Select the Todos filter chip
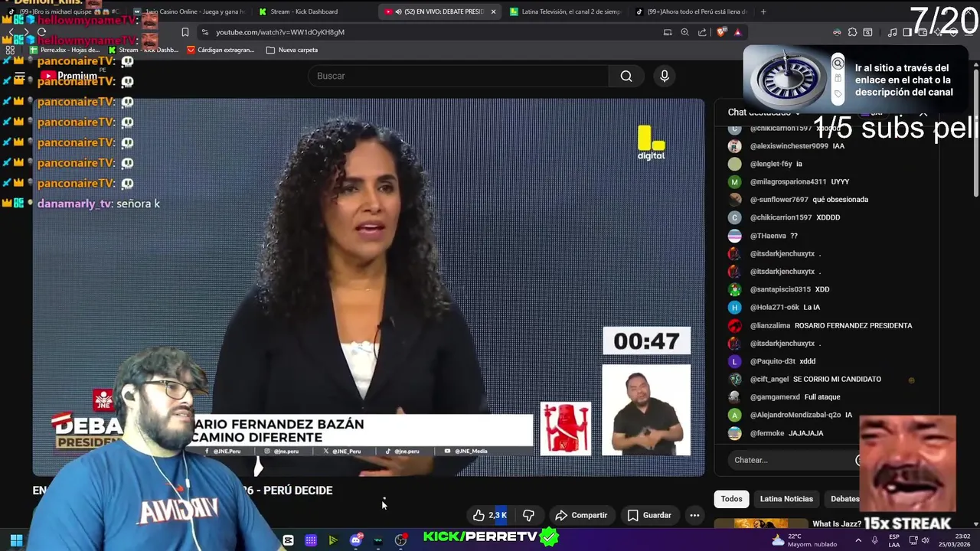Viewport: 980px width, 551px height. [x=731, y=499]
